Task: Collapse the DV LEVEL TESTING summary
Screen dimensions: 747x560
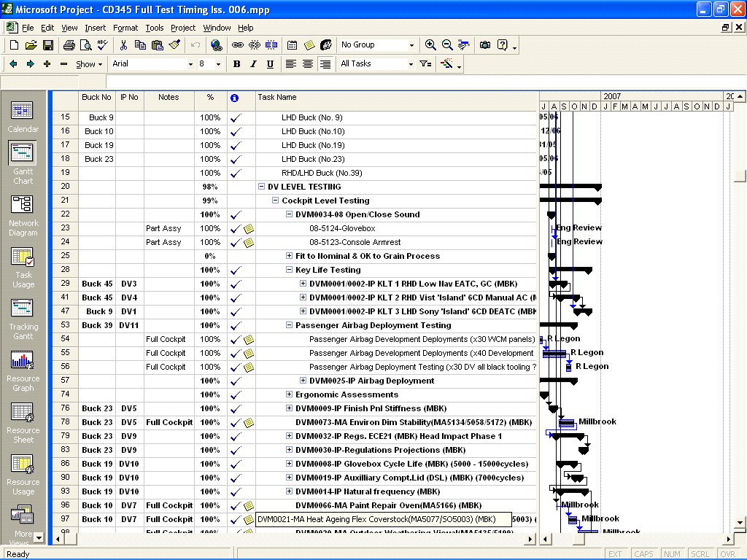Action: [261, 187]
